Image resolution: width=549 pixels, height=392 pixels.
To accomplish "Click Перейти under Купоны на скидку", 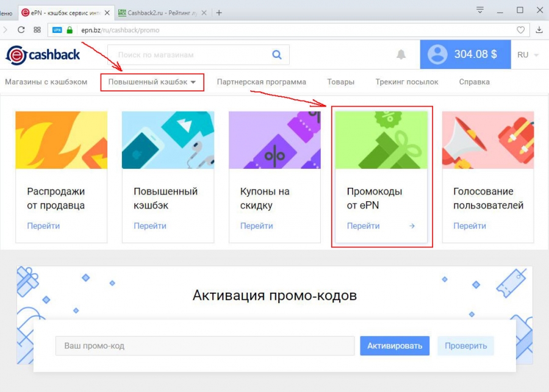I will point(257,226).
